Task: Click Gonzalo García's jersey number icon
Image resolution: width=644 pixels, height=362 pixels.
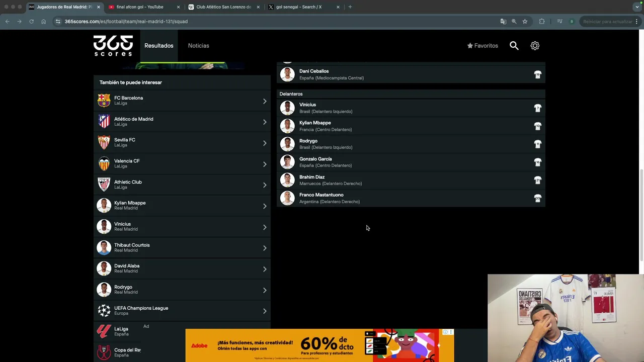Action: click(538, 162)
